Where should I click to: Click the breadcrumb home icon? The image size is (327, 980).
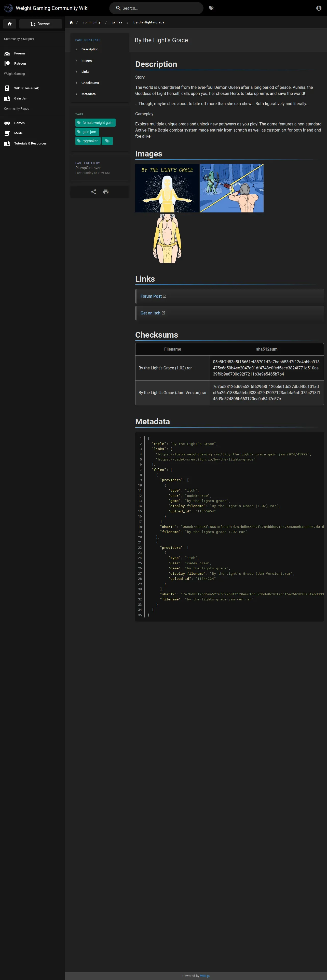[71, 22]
